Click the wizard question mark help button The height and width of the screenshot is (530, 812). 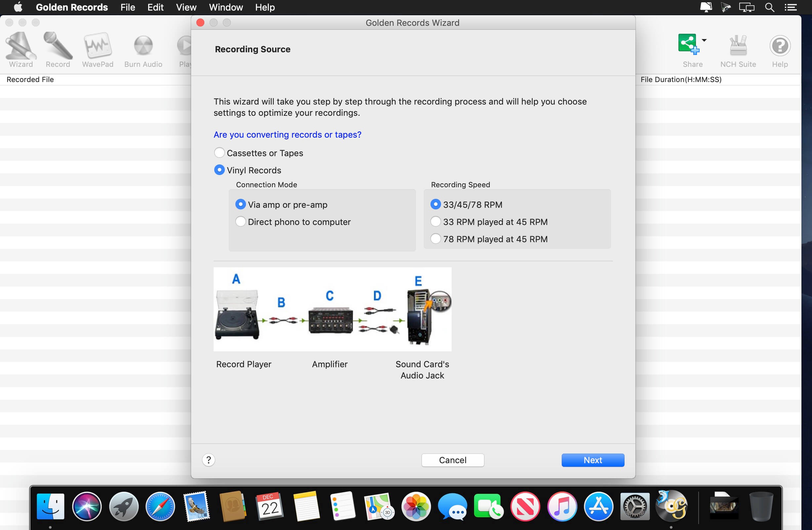[209, 460]
